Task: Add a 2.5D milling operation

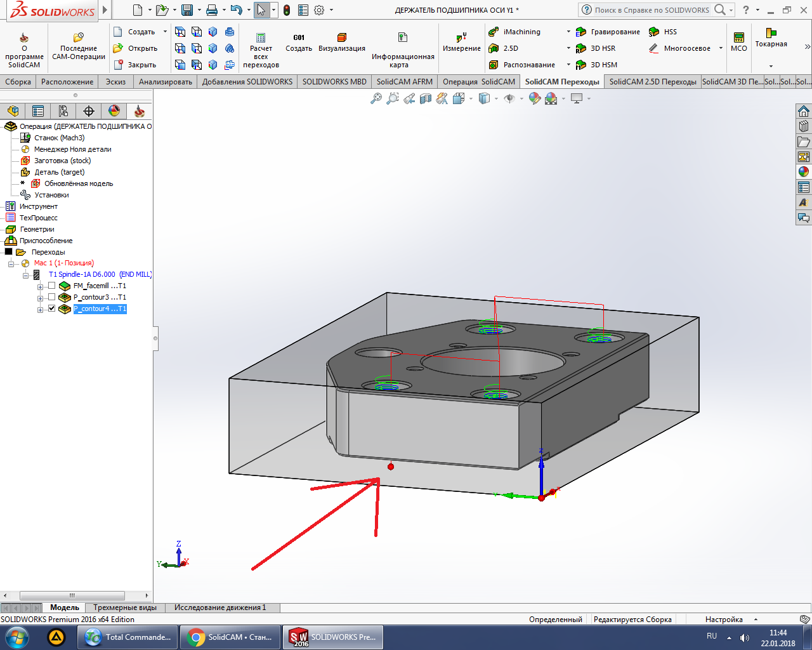Action: (503, 48)
